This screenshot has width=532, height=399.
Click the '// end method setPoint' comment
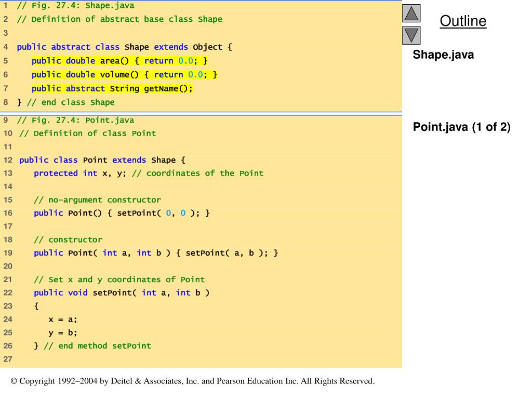pyautogui.click(x=97, y=345)
